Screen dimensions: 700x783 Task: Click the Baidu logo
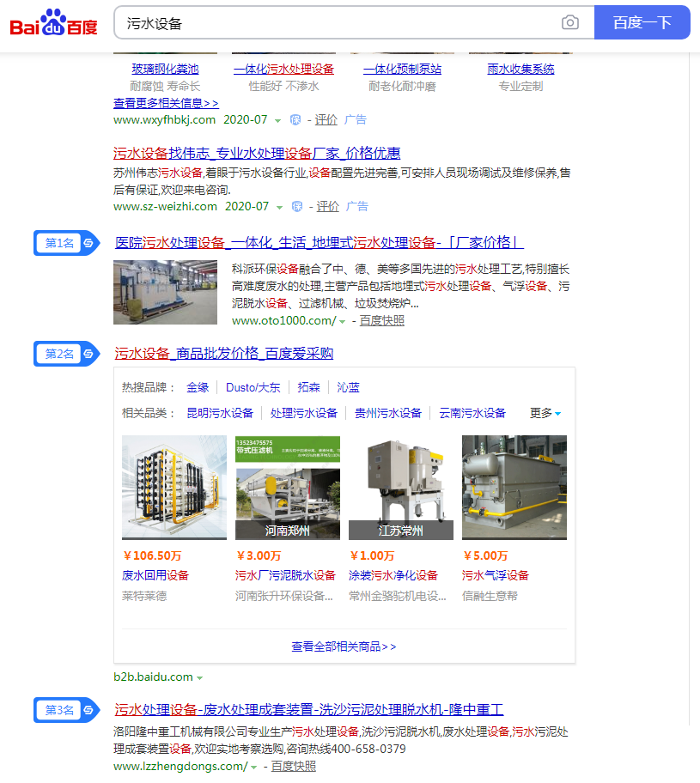pos(53,22)
